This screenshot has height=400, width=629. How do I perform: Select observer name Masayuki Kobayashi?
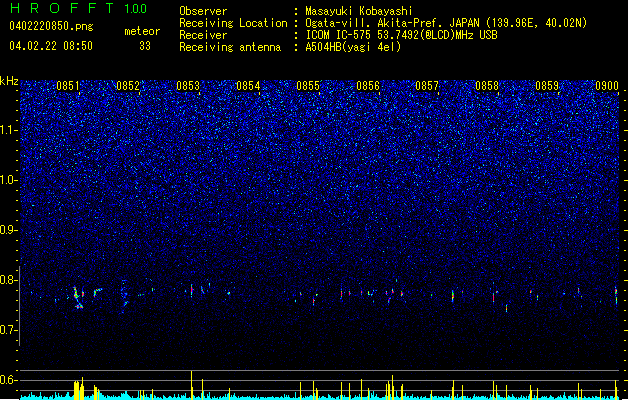[x=358, y=11]
